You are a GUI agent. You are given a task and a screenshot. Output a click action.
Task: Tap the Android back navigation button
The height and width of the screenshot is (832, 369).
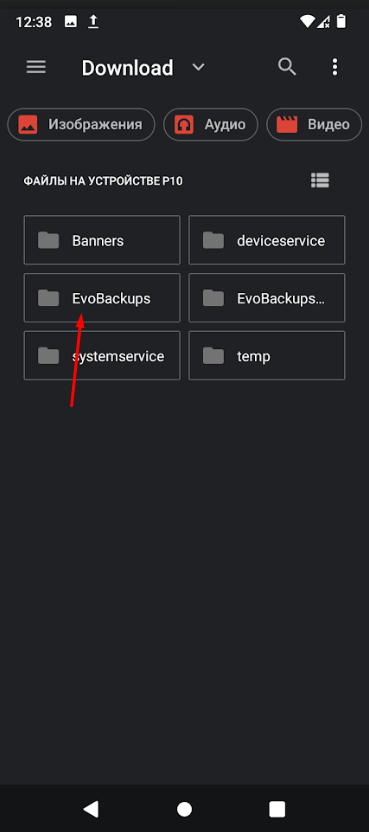pos(91,809)
